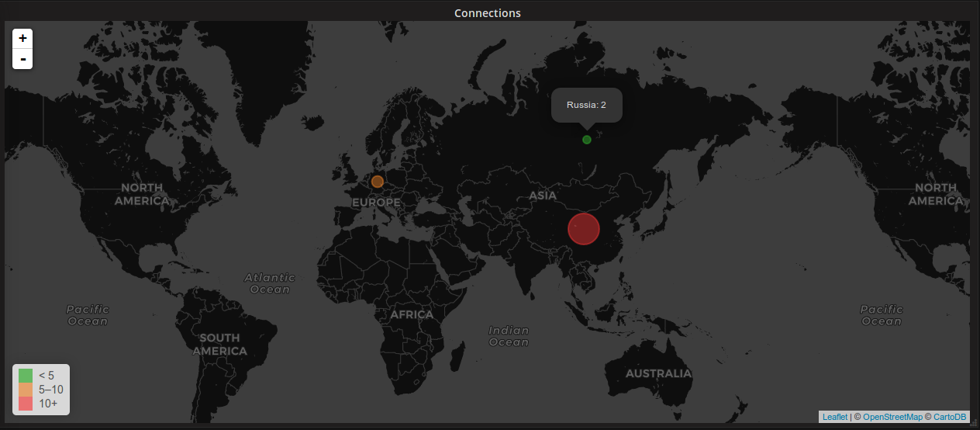Zoom out the map with minus button

[22, 59]
